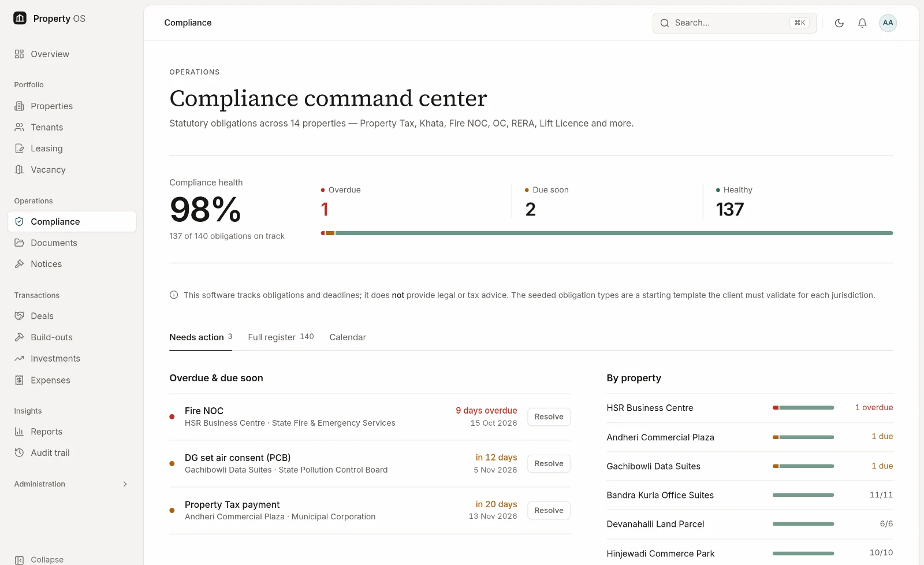This screenshot has height=565, width=924.
Task: Click '137 of 140 obligations on track'
Action: [x=227, y=236]
